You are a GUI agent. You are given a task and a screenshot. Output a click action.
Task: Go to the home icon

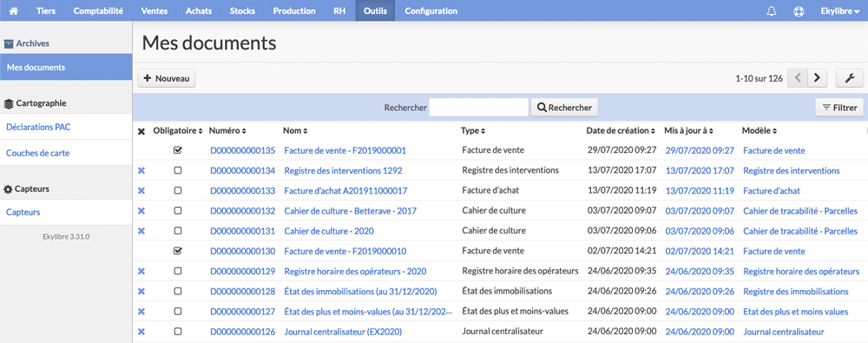(13, 10)
